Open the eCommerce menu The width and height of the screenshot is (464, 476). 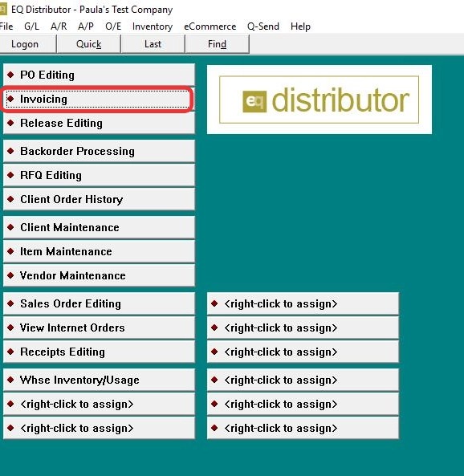pos(210,26)
